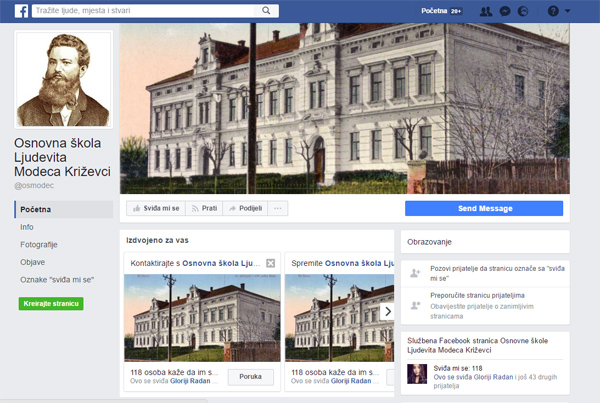Click Osnovna škola Lju... link in Kontaktirajte card

pos(221,263)
